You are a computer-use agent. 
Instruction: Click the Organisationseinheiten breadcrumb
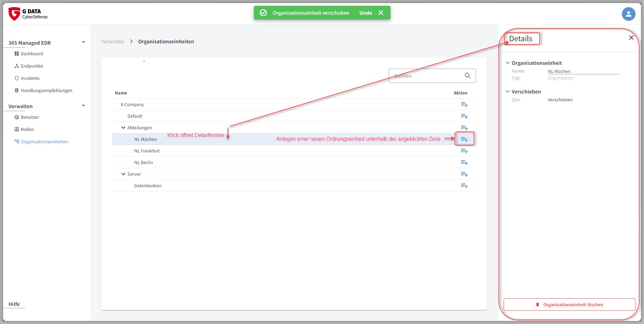166,42
